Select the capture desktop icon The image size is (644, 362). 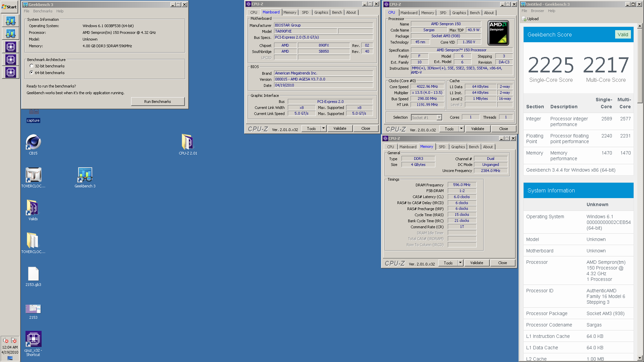pyautogui.click(x=33, y=116)
